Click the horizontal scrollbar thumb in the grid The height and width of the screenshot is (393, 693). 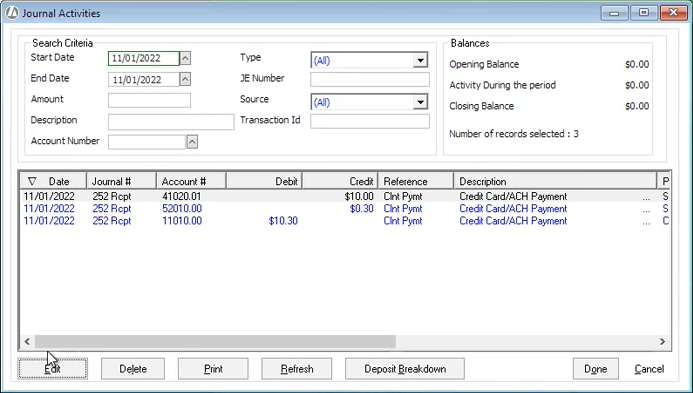pos(215,341)
